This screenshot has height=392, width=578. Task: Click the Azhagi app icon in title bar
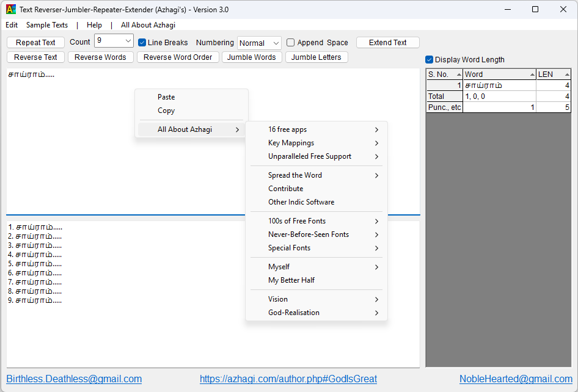(x=10, y=10)
